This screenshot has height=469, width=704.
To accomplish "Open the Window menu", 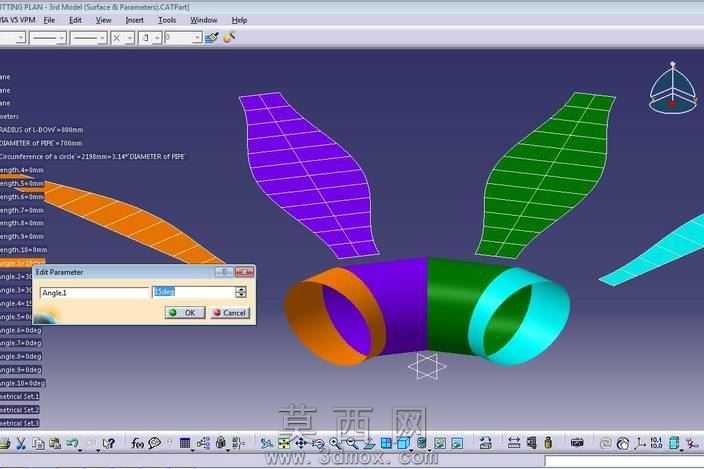I will coord(203,20).
